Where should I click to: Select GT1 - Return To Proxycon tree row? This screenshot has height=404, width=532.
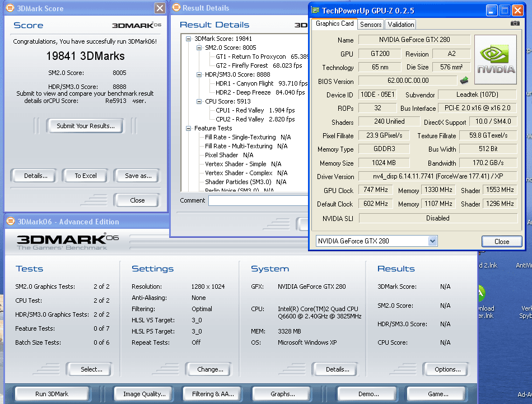click(x=262, y=57)
